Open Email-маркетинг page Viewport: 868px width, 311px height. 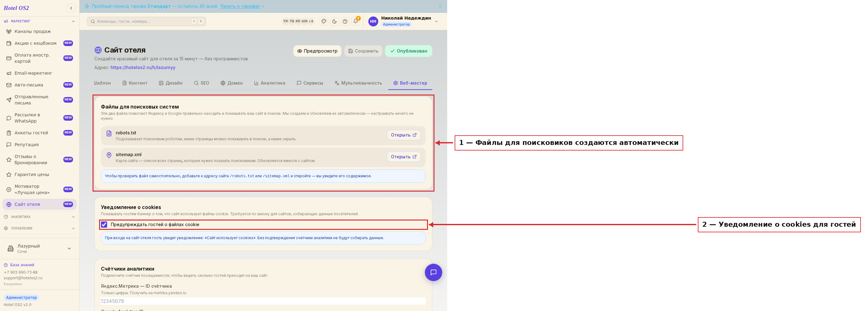39,73
